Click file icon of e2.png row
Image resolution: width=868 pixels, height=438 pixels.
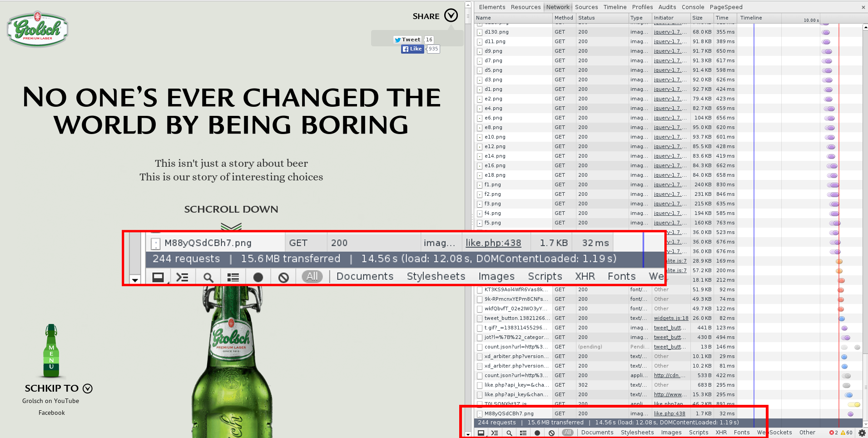coord(479,99)
